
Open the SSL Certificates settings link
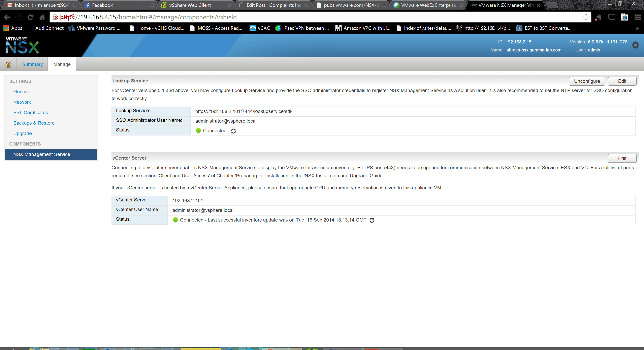click(31, 113)
